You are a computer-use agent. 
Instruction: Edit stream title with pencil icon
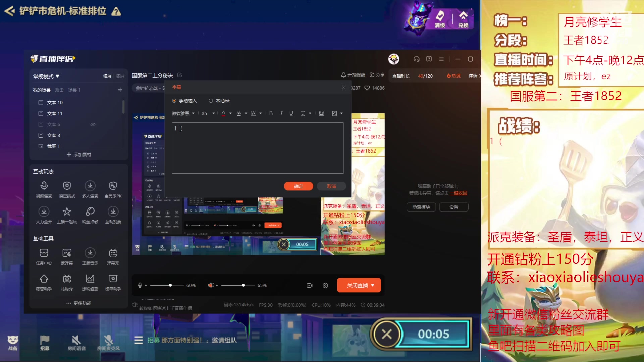point(179,75)
